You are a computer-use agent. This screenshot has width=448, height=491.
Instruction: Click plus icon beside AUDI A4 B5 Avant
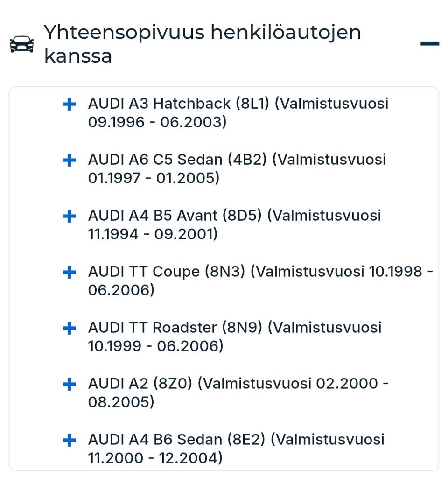click(69, 216)
